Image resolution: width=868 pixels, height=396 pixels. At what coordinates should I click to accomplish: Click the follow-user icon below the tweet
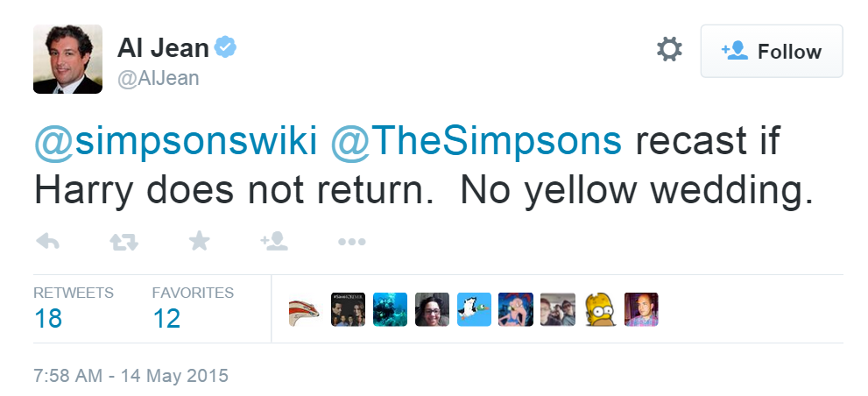(274, 242)
